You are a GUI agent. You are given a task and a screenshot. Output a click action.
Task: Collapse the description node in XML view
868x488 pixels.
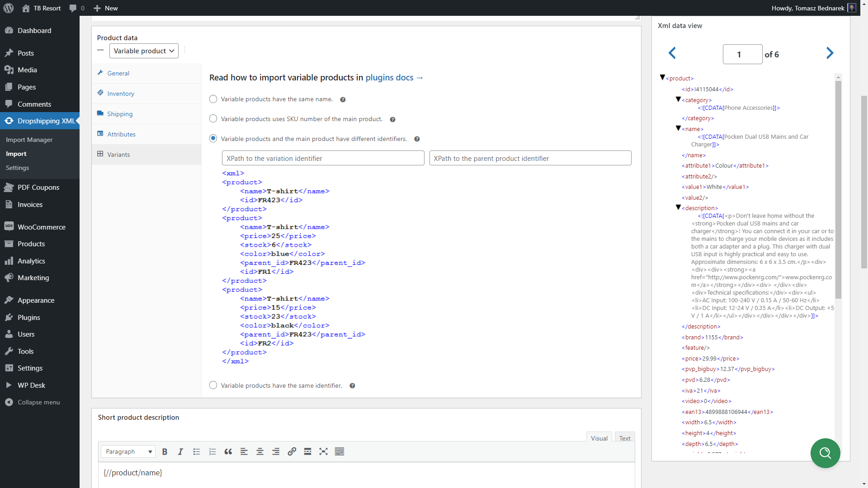point(678,207)
